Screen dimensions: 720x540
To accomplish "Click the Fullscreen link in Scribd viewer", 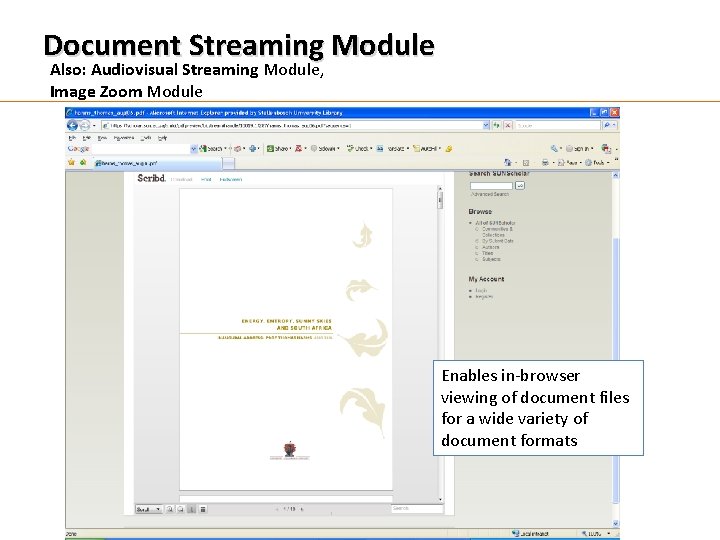I will point(231,180).
